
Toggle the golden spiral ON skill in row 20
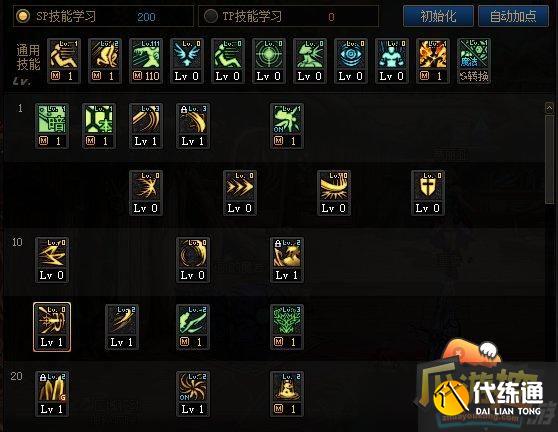(193, 394)
